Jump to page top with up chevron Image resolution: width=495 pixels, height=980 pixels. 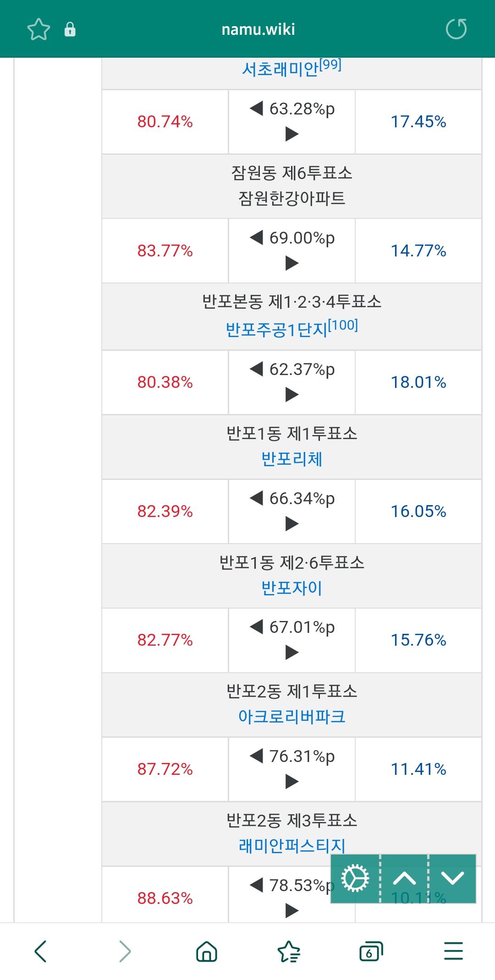404,878
